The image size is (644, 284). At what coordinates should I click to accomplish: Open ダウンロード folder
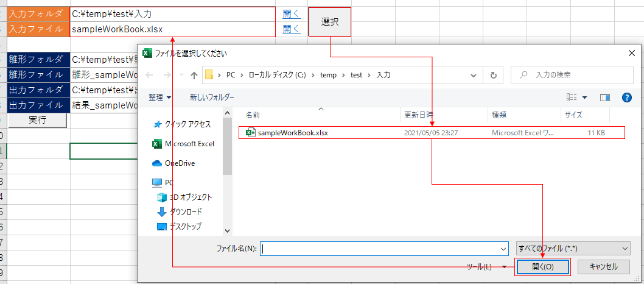click(x=180, y=212)
